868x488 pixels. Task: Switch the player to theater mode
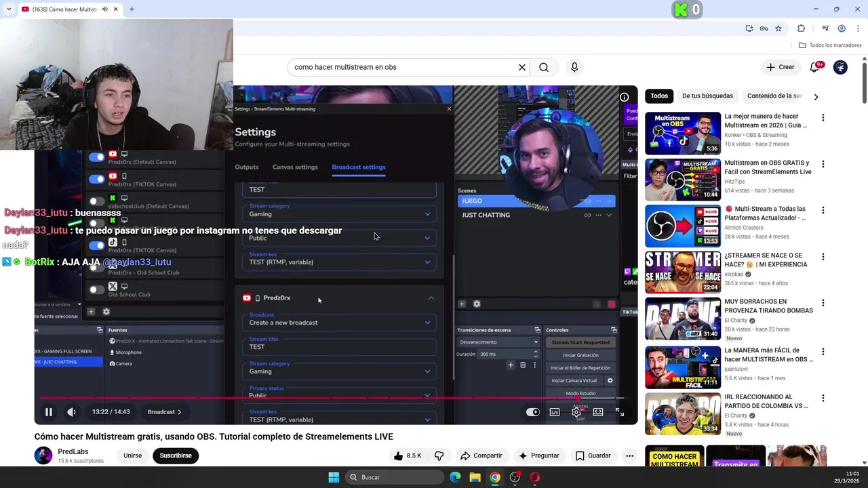point(598,412)
